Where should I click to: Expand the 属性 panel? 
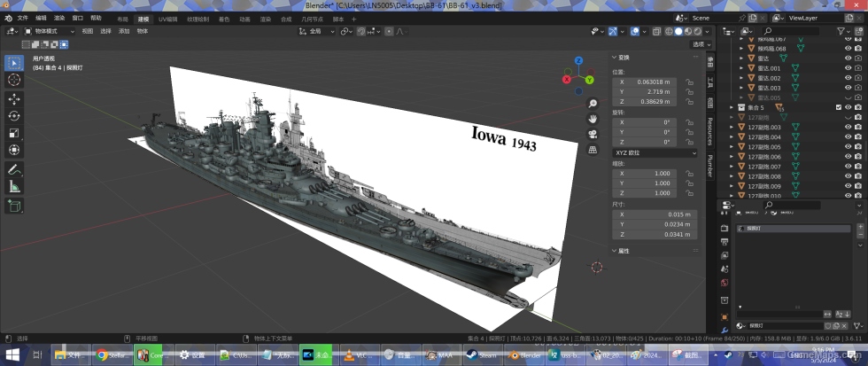click(621, 252)
